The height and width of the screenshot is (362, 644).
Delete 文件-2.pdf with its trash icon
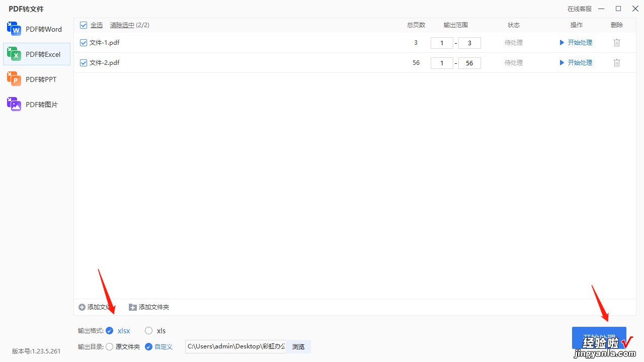point(617,63)
